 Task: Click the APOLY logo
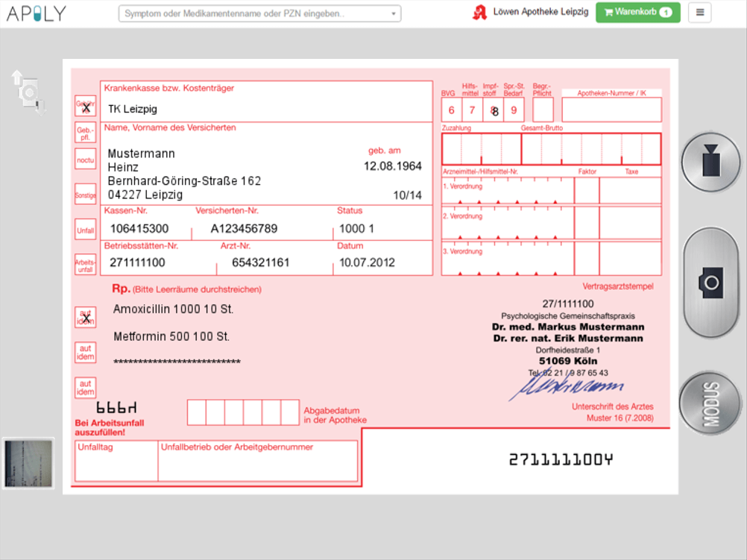[x=37, y=13]
